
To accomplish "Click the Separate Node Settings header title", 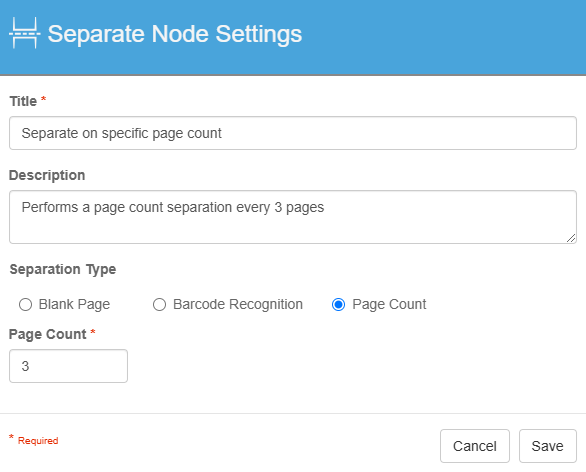I will point(175,34).
